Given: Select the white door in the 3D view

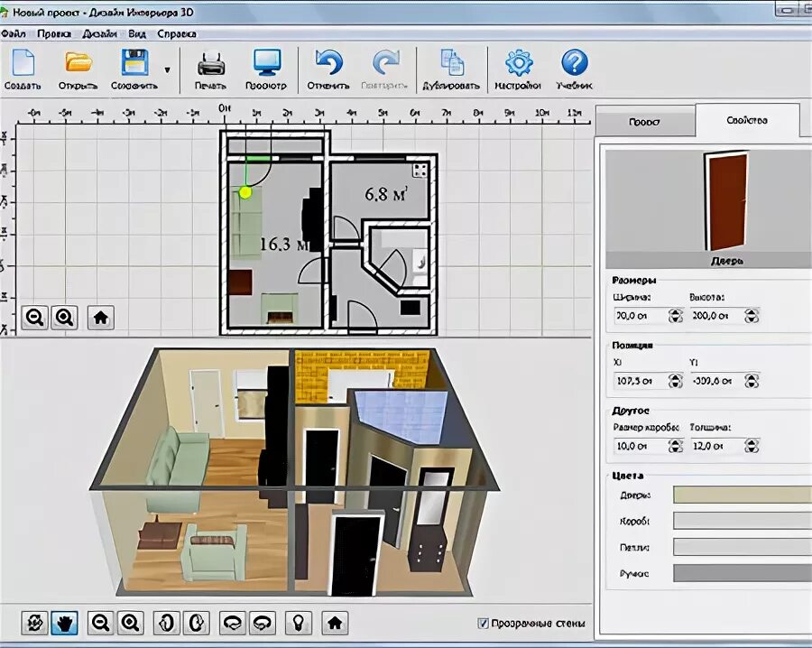Looking at the screenshot, I should coord(207,402).
